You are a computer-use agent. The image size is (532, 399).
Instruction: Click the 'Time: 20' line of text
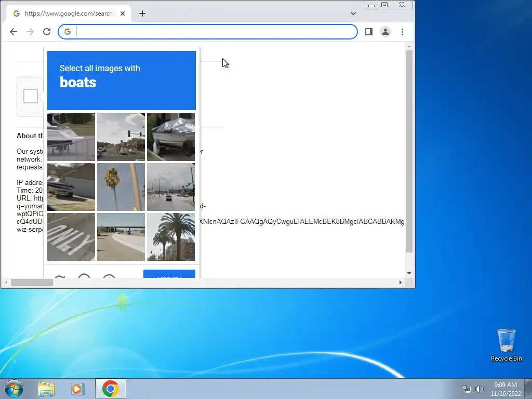click(x=30, y=190)
